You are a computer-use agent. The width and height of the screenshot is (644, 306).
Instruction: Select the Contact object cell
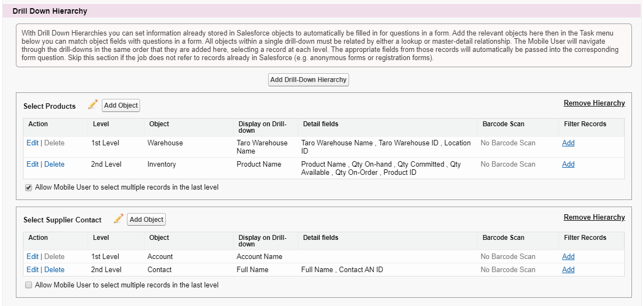pos(159,269)
